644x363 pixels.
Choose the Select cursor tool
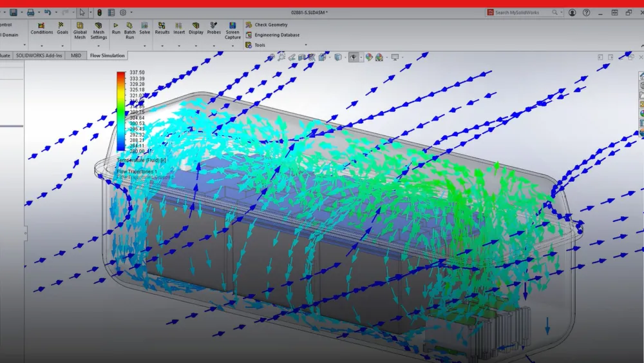click(x=82, y=13)
